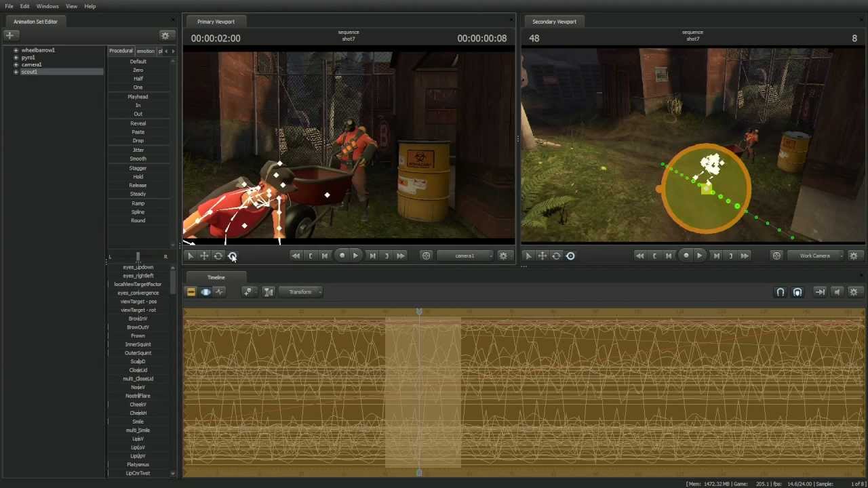Expand the camera1 animation set
Image resolution: width=868 pixels, height=488 pixels.
(x=16, y=64)
